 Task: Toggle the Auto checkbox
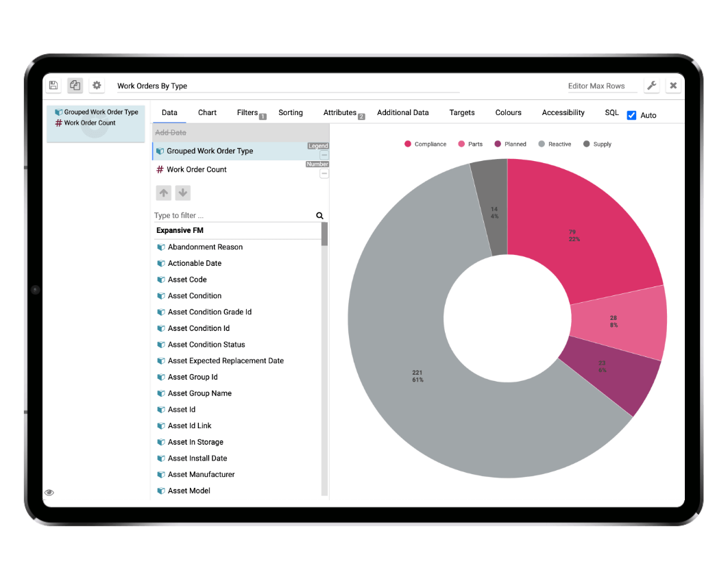[631, 115]
